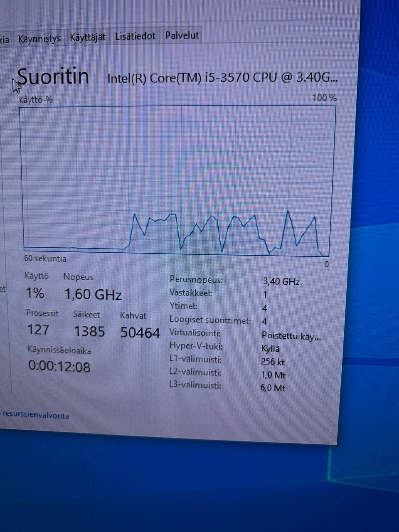Click the uptime value 0:00:12:08
Screen dimensions: 399x532
point(59,367)
